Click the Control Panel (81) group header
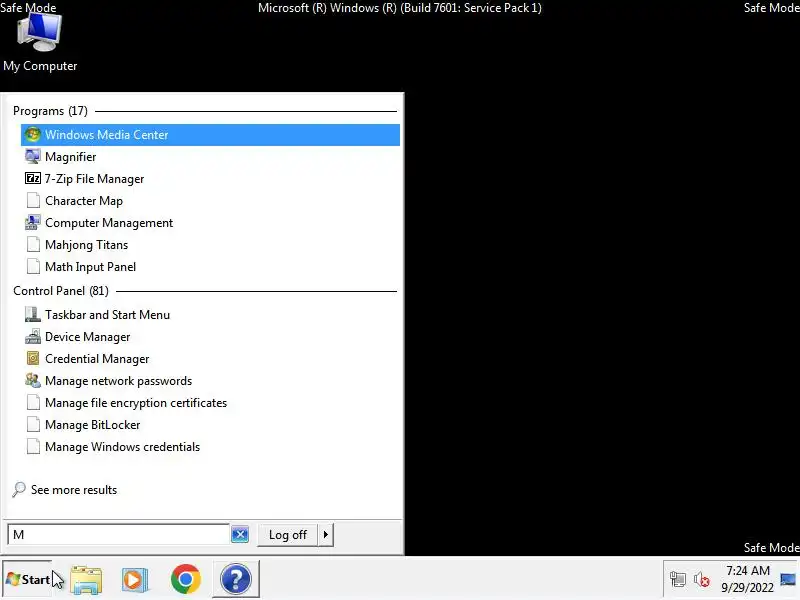Screen dimensions: 800x600 tap(61, 291)
